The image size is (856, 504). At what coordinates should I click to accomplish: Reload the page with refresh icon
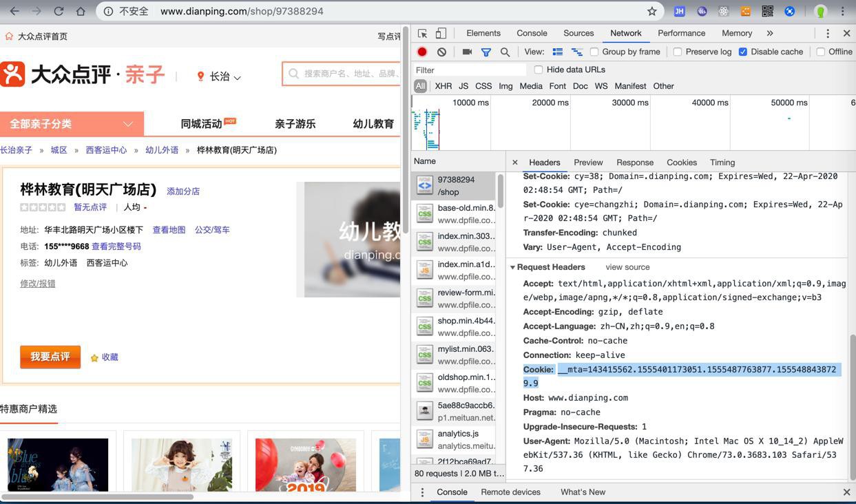click(x=59, y=11)
